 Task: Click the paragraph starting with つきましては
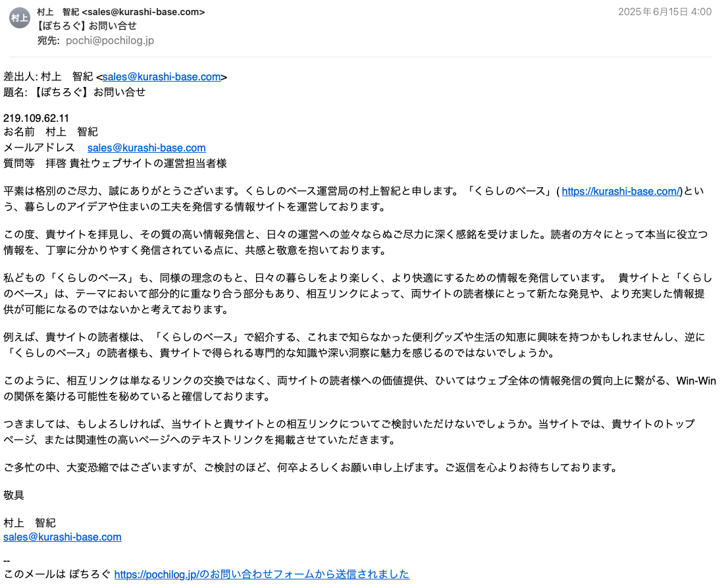pos(349,432)
